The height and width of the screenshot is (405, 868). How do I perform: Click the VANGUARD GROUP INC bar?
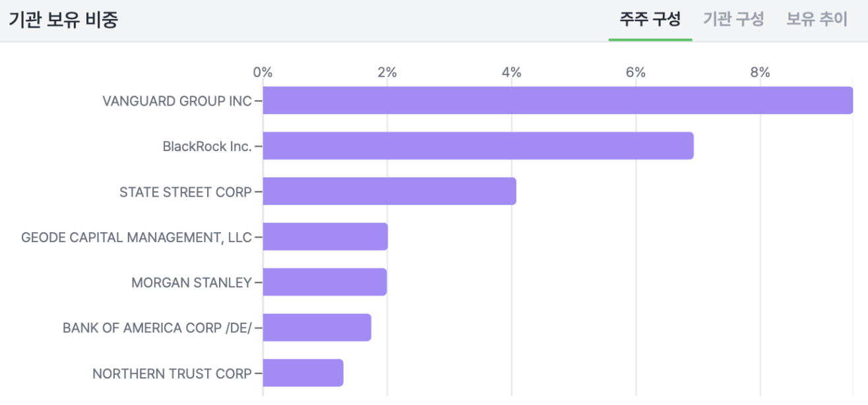tap(557, 100)
